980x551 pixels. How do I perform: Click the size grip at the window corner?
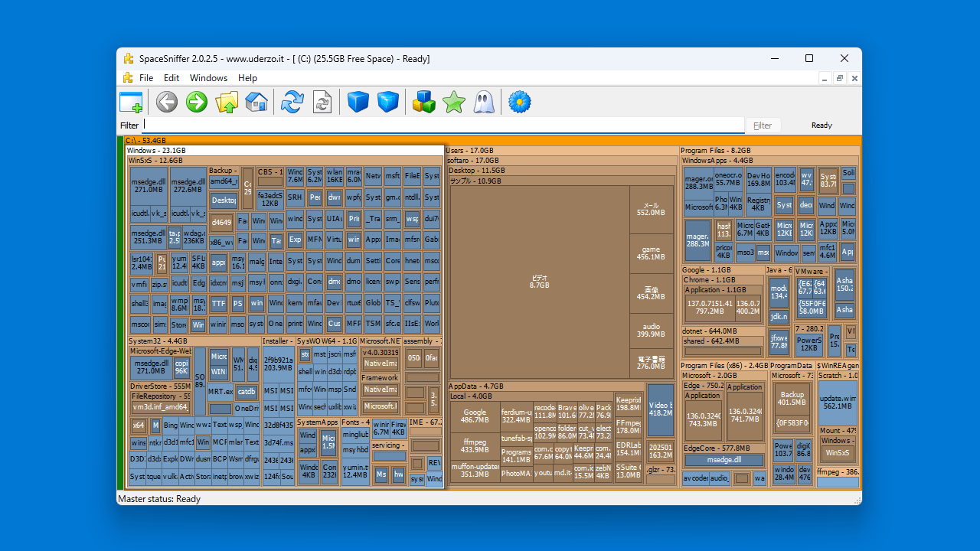coord(857,500)
